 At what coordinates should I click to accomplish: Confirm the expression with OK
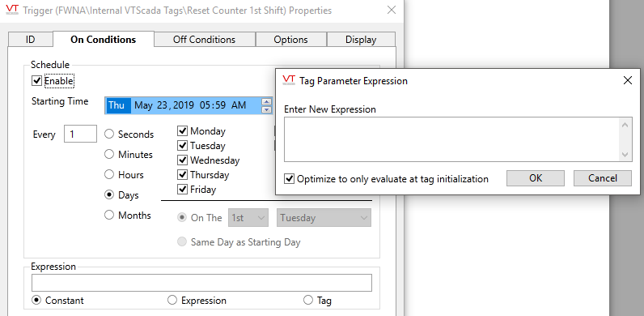(535, 178)
